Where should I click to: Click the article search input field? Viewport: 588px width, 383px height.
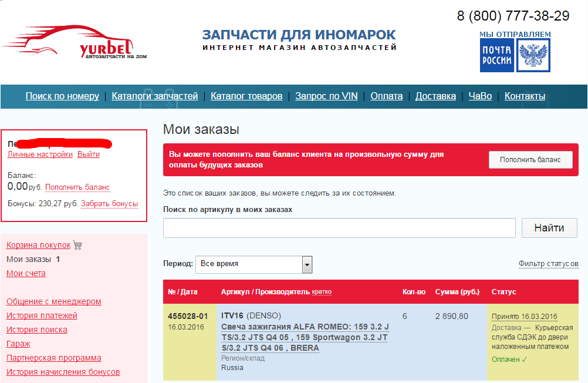click(339, 228)
